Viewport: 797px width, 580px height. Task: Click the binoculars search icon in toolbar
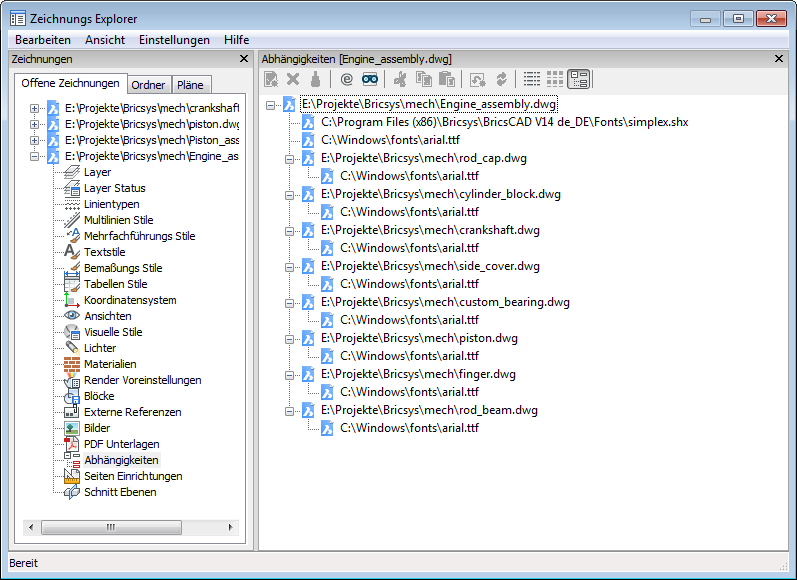tap(371, 79)
